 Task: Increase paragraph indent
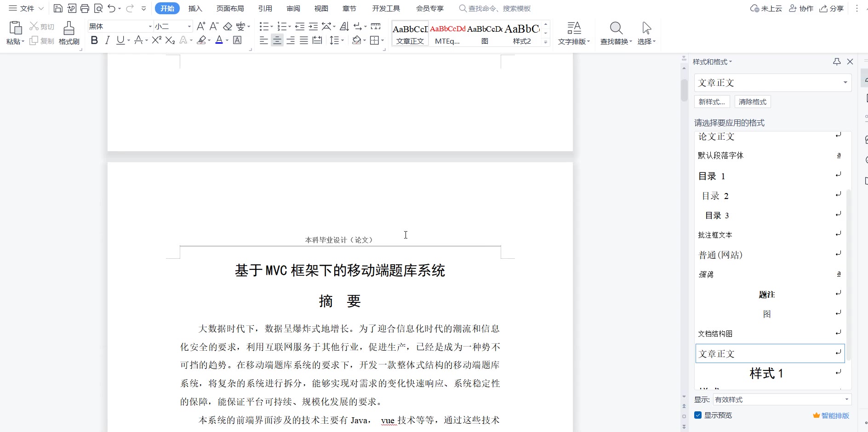313,26
